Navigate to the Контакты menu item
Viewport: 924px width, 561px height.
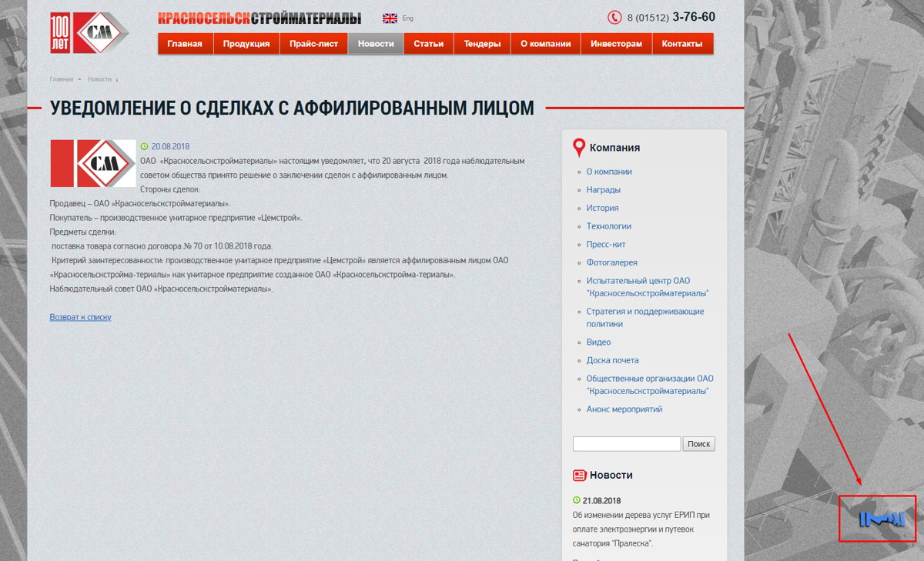682,44
